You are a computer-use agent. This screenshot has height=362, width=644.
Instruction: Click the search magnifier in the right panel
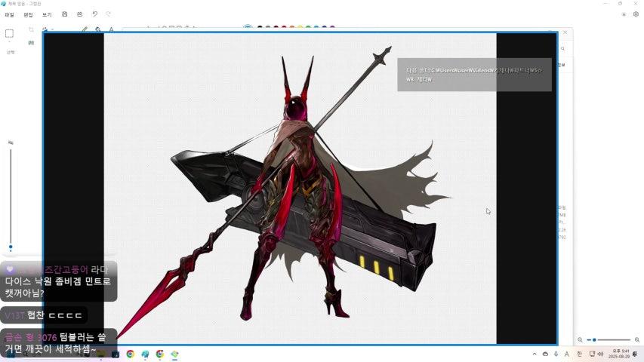[562, 49]
